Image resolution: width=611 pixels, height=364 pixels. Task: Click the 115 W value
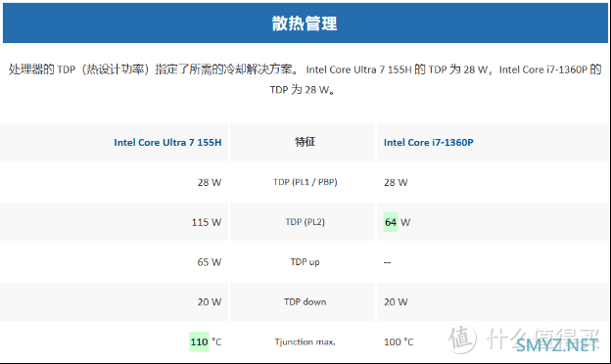[207, 222]
